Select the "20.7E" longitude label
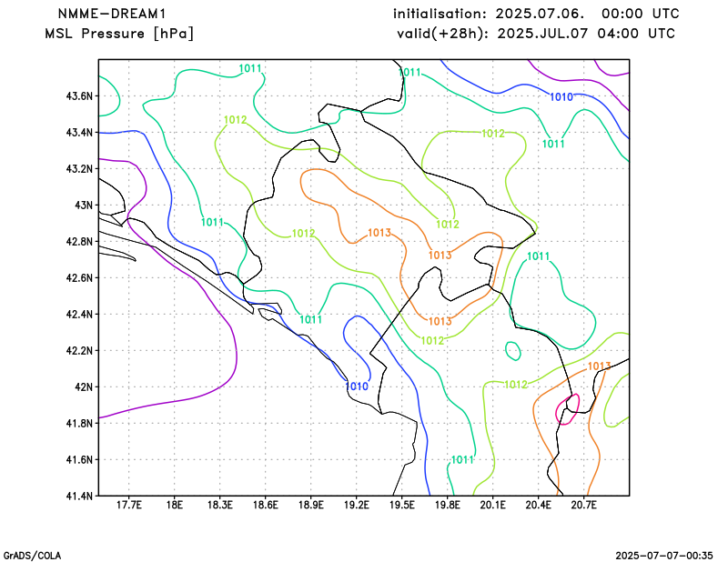Screen dimensions: 728x562 (x=583, y=505)
